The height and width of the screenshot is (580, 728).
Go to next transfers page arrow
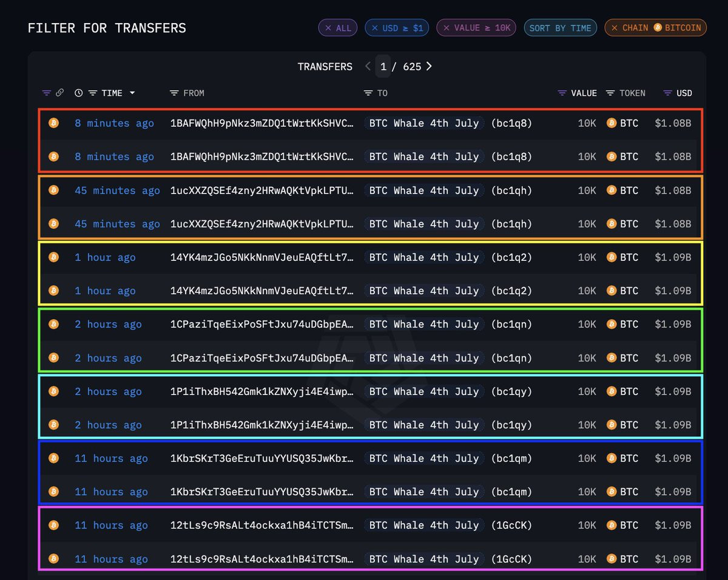[x=429, y=66]
